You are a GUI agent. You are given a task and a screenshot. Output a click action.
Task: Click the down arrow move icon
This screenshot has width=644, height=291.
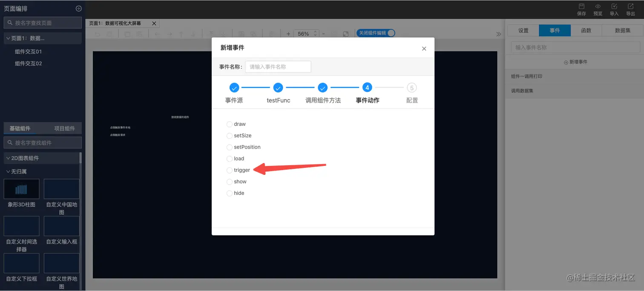[x=193, y=34]
